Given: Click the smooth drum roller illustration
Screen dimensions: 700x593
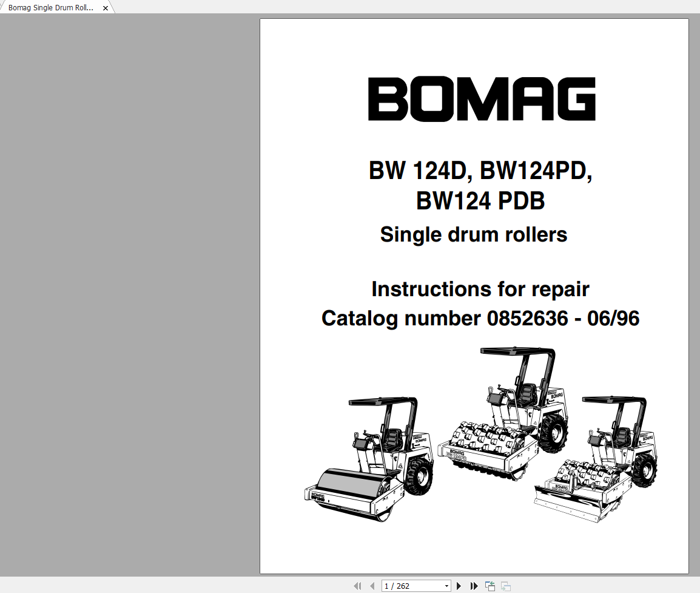Looking at the screenshot, I should tap(369, 459).
